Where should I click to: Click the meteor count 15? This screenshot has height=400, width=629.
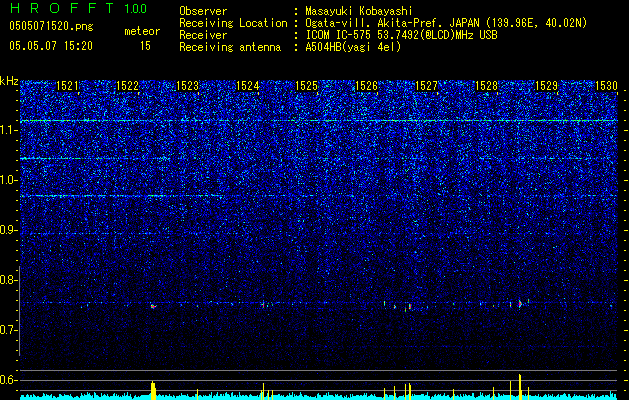point(145,46)
